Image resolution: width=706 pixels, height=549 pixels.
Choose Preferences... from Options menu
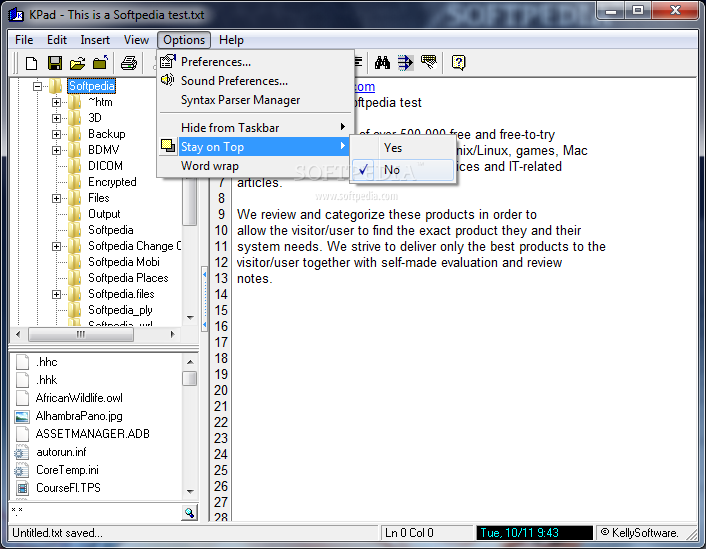(254, 62)
